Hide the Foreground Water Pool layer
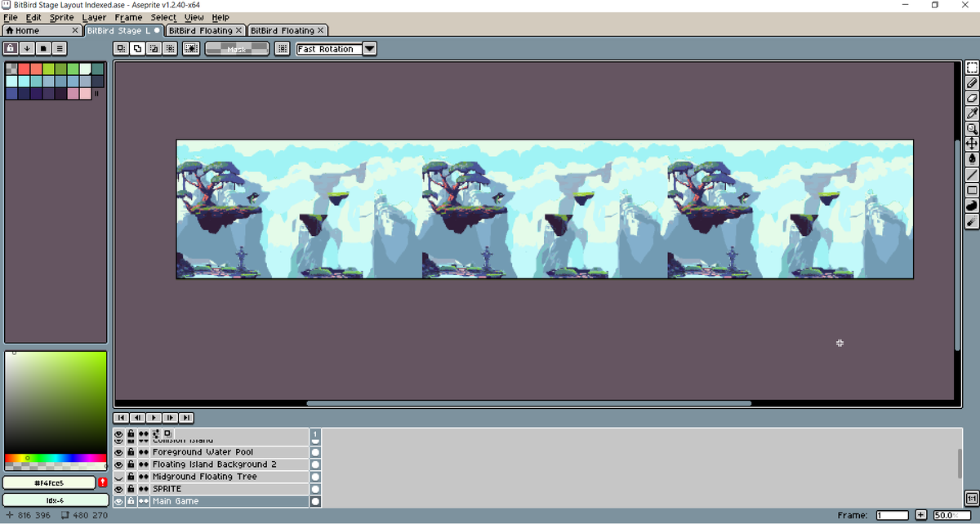 point(118,452)
